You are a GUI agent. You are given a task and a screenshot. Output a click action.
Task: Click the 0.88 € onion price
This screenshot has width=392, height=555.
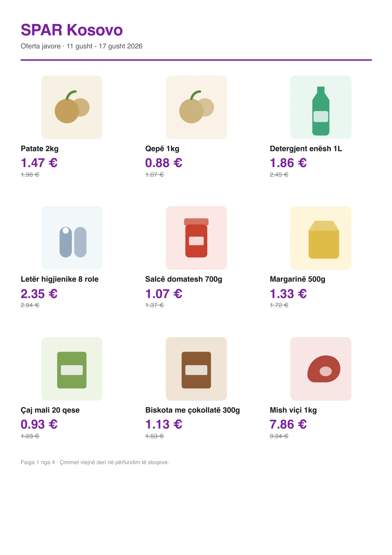click(x=163, y=163)
